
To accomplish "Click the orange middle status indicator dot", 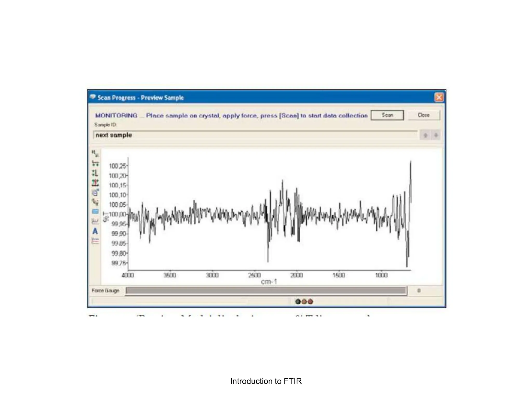I will point(304,302).
